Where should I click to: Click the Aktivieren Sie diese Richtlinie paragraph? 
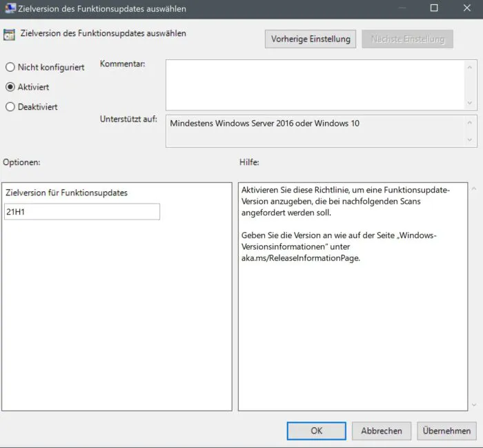(x=346, y=201)
